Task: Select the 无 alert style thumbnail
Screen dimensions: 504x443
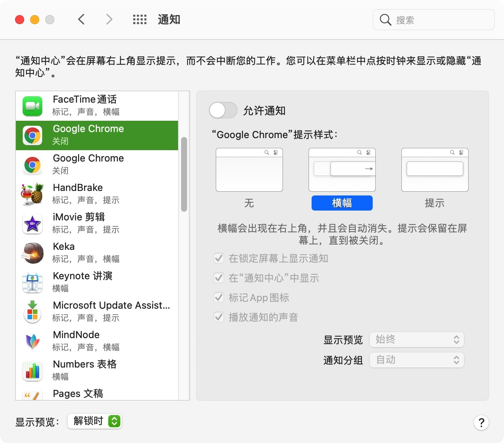Action: (249, 170)
